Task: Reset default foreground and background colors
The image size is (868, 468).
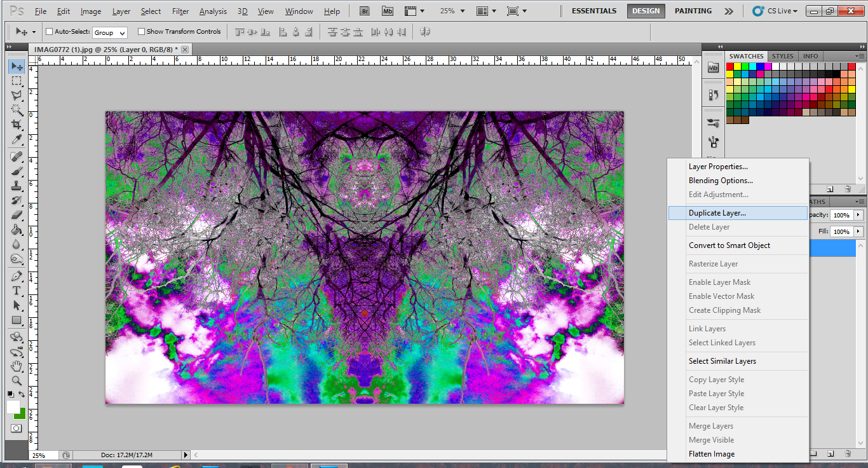Action: point(10,395)
